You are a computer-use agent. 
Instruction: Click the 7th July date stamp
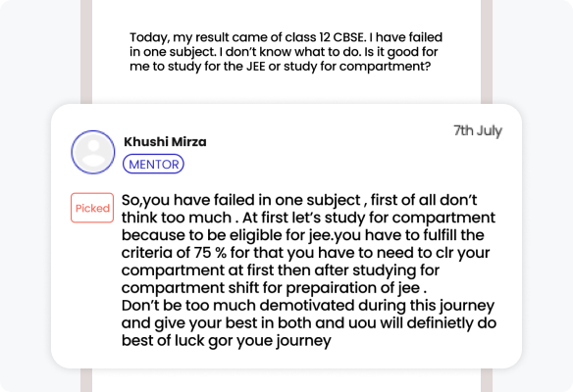478,130
